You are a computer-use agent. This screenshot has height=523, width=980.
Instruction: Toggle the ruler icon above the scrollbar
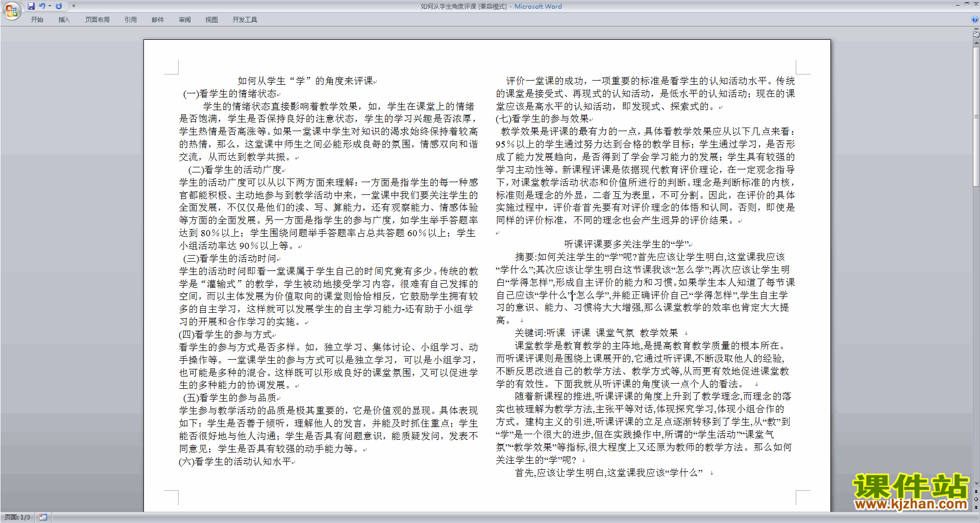tap(976, 35)
